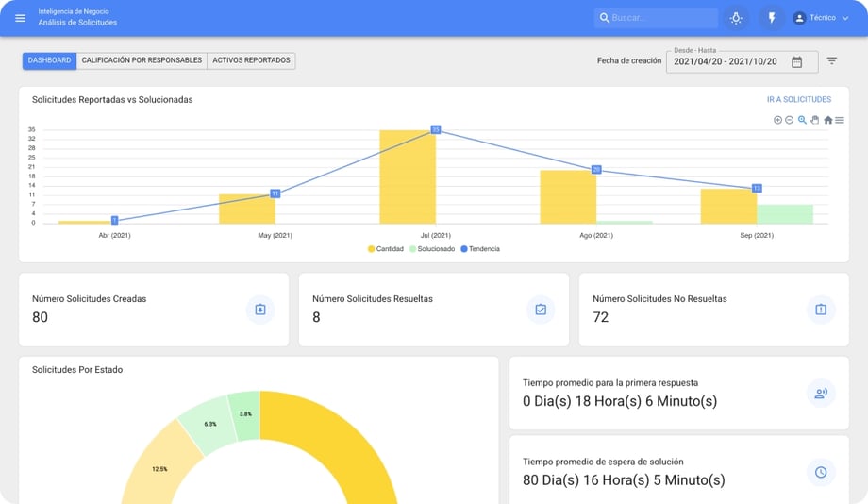The width and height of the screenshot is (868, 504).
Task: Click the Ago (2021) yellow bar
Action: tap(568, 197)
